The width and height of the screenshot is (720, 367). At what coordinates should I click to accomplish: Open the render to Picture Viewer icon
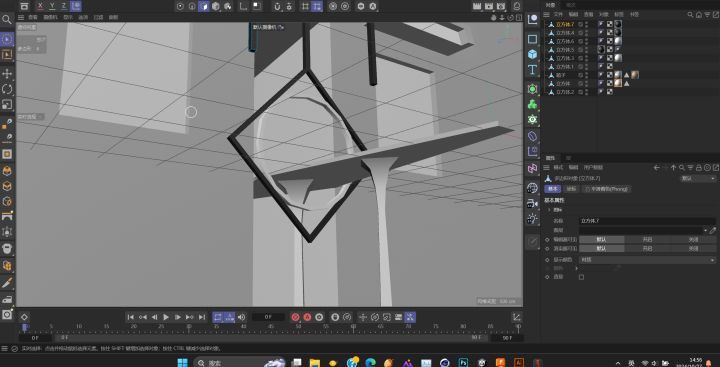coord(489,6)
